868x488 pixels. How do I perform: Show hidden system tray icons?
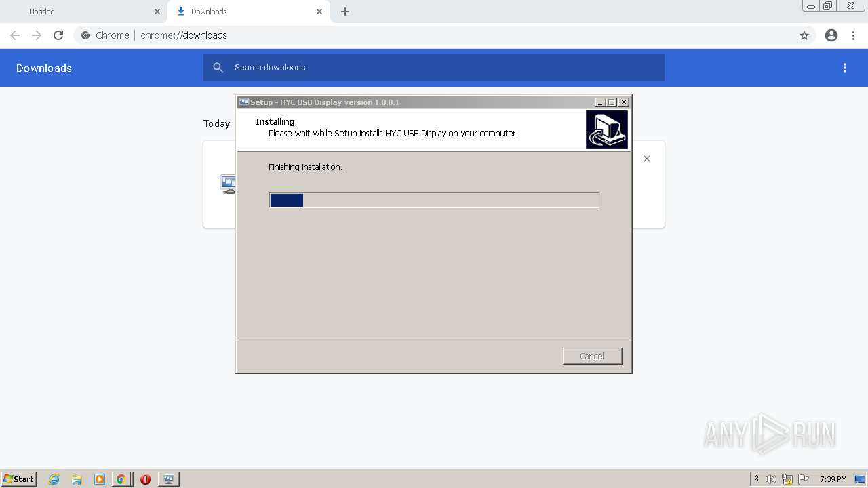(757, 479)
